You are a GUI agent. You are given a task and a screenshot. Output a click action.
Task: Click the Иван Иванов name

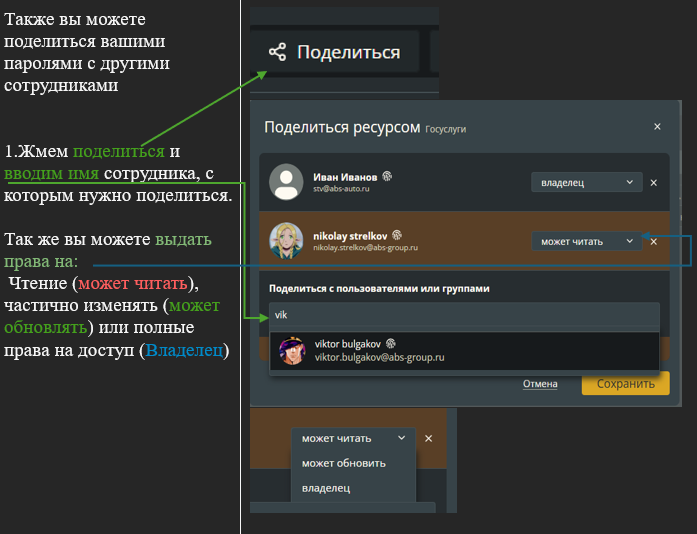pyautogui.click(x=345, y=177)
